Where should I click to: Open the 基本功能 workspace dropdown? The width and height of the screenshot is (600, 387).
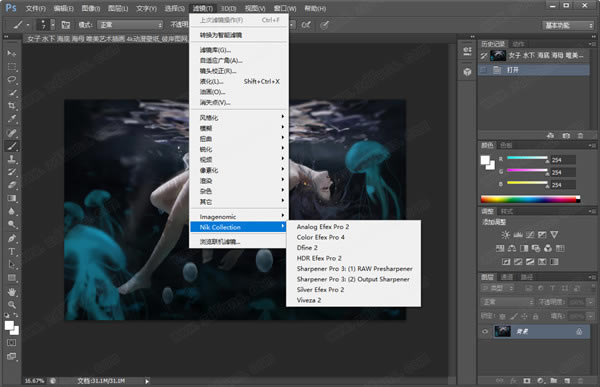tap(568, 26)
